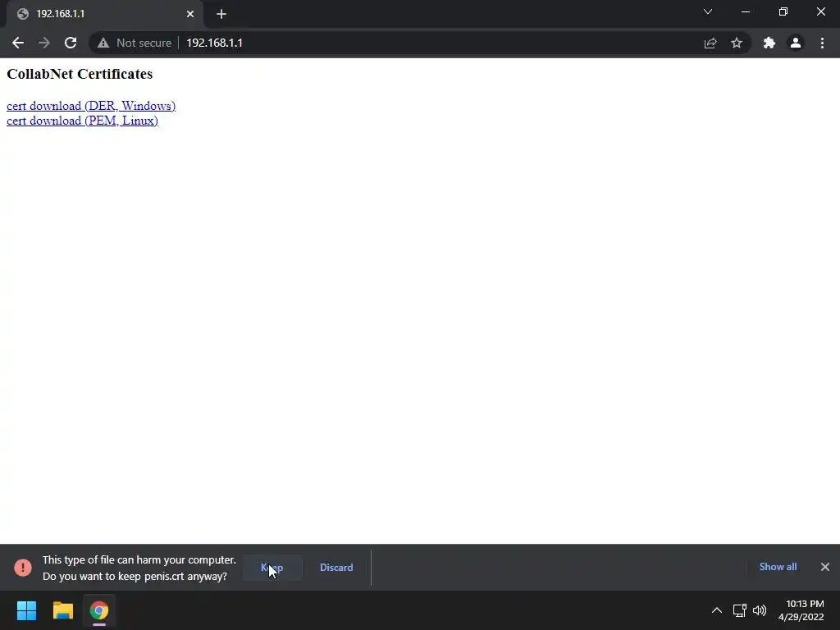840x630 pixels.
Task: Open File Explorer from the taskbar
Action: pyautogui.click(x=62, y=610)
